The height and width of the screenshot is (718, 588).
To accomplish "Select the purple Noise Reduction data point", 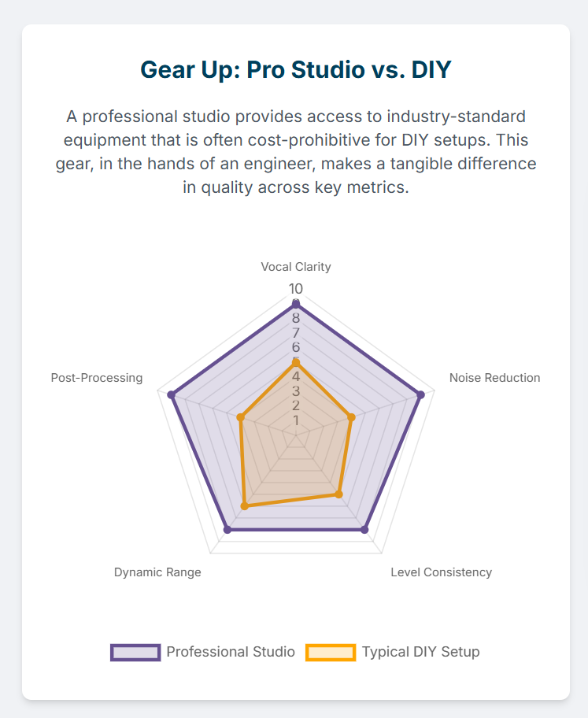I will click(x=421, y=394).
